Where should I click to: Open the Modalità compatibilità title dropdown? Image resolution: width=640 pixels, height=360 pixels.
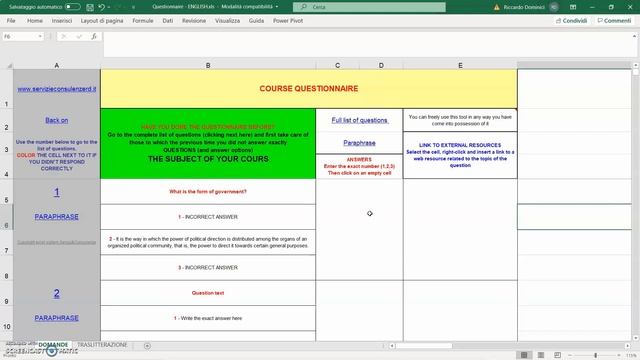click(x=277, y=7)
